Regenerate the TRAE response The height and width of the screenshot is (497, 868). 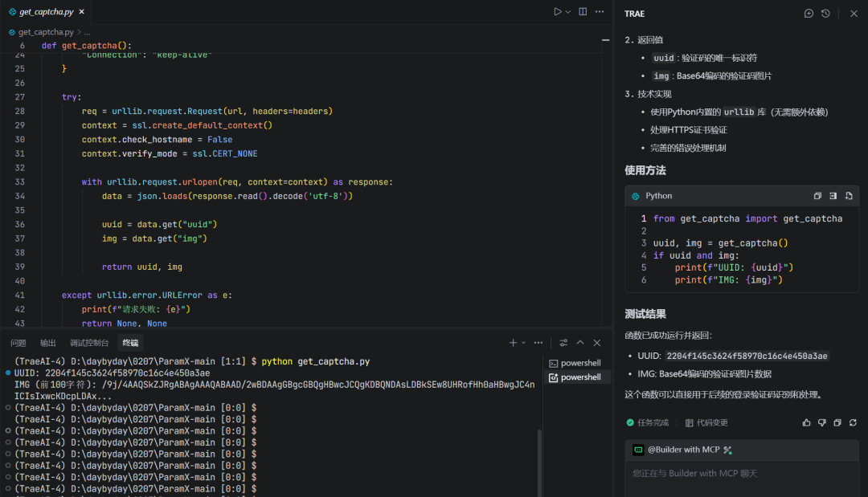[x=853, y=422]
